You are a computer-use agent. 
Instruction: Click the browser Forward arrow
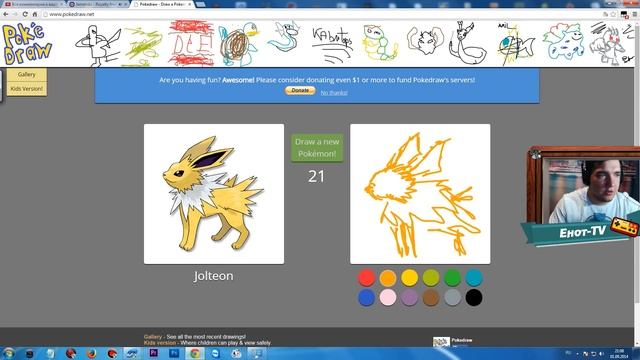(x=15, y=14)
